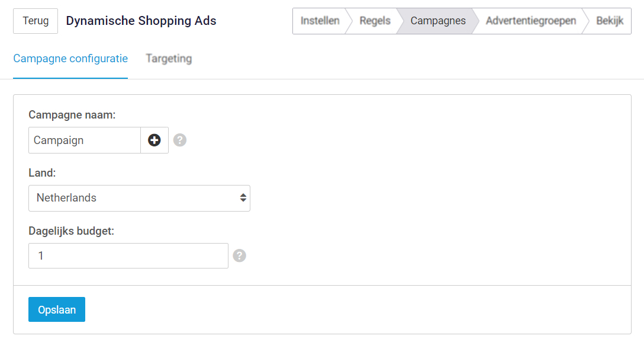
Task: Click the up-down arrows on Land selector
Action: [243, 198]
